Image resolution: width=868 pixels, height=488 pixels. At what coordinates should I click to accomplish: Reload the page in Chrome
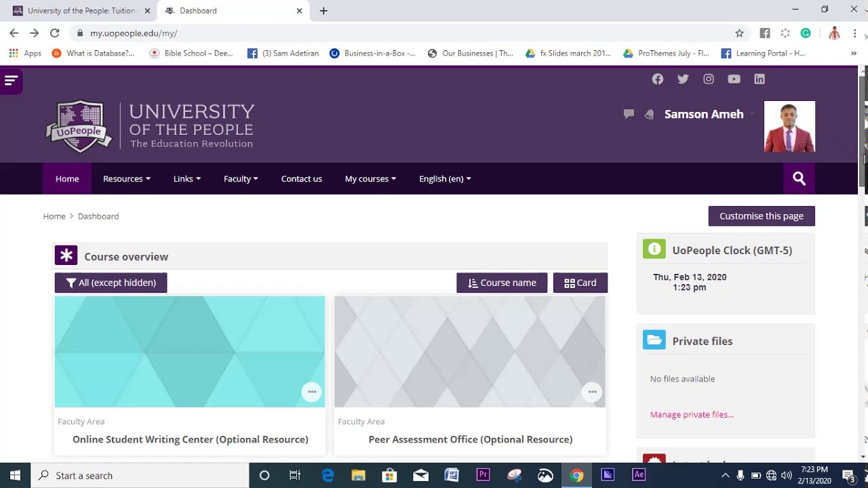coord(55,33)
